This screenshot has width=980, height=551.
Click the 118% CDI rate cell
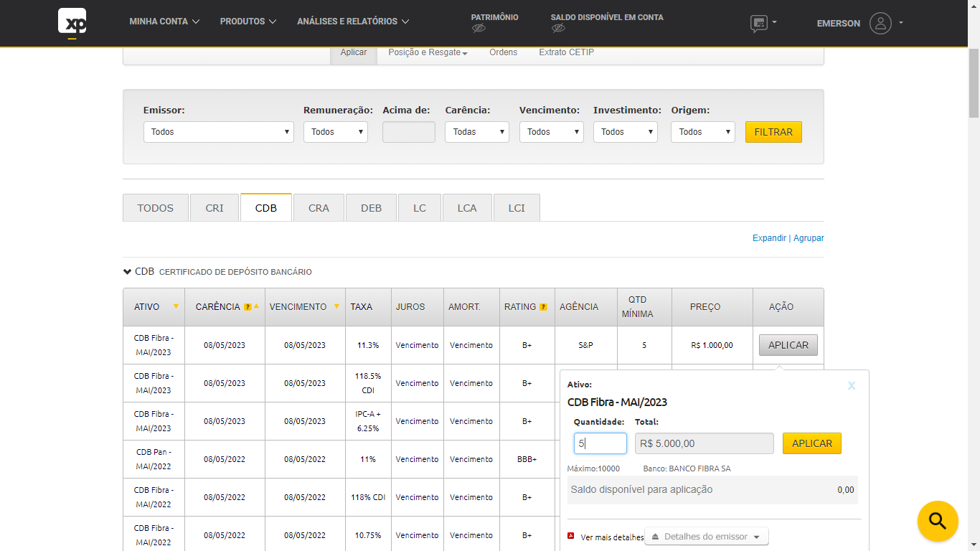tap(368, 497)
